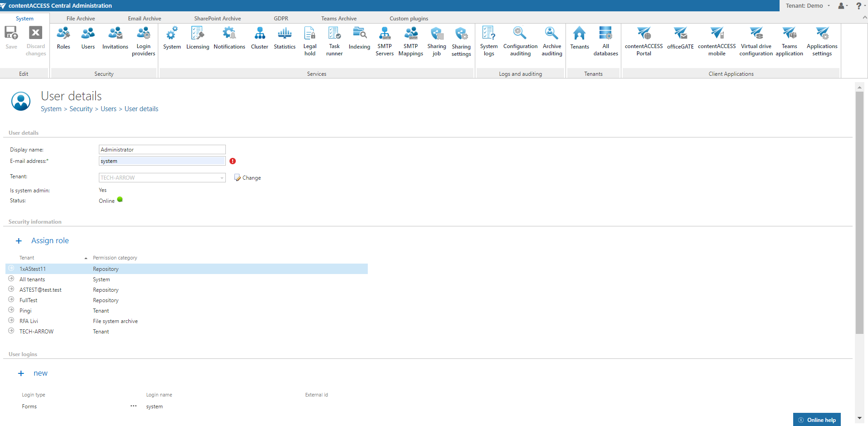Expand the TECH-ARROW role row arrow
Viewport: 868px width, 426px height.
[11, 331]
